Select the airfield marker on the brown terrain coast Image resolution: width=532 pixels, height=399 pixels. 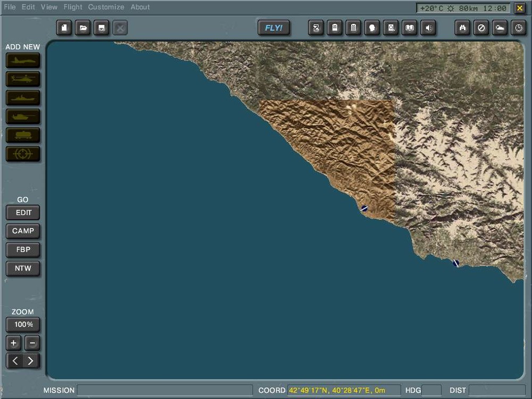click(x=364, y=209)
